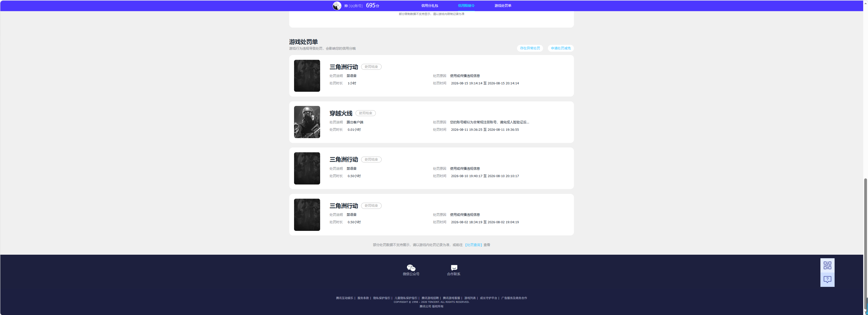Open the 隐私保护指引 footer link
Image resolution: width=868 pixels, height=315 pixels.
381,298
